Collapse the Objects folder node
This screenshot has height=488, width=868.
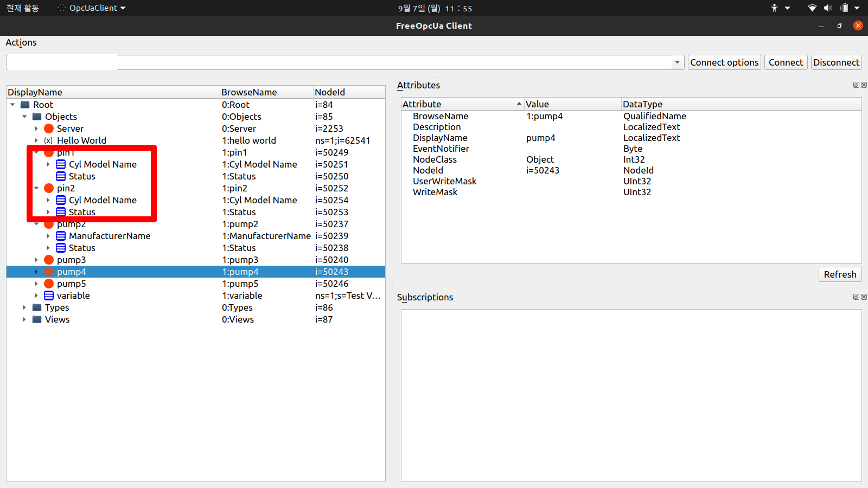coord(24,117)
